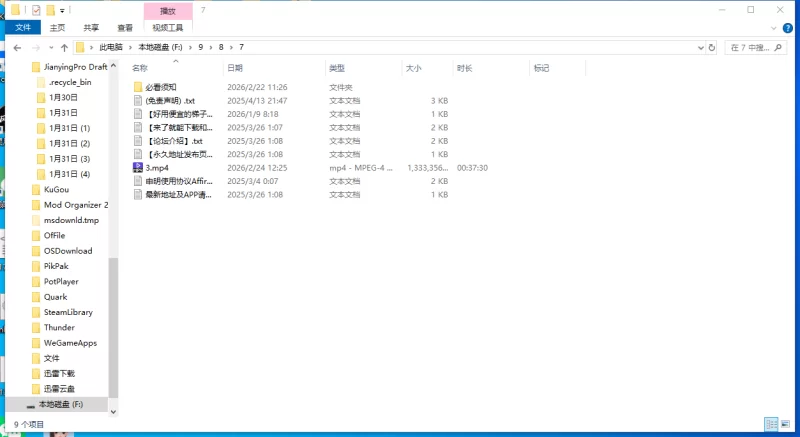The width and height of the screenshot is (800, 437).
Task: Select the 【永久地址发布页 file icon
Action: click(x=138, y=154)
